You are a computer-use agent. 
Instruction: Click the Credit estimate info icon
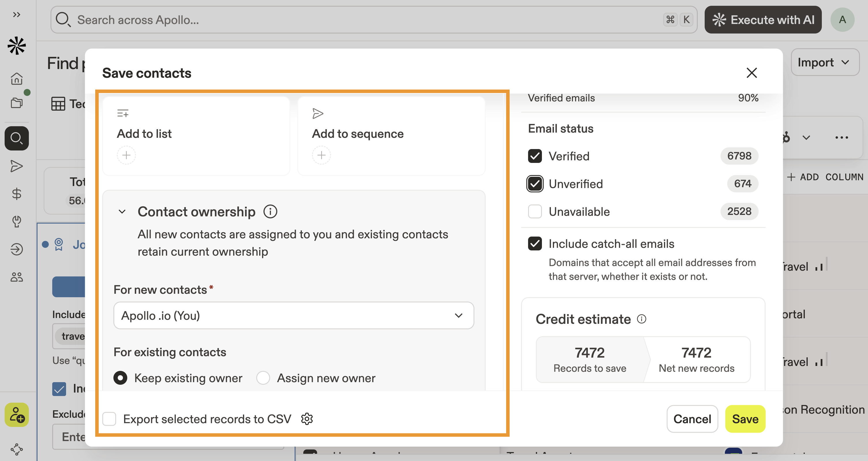(641, 319)
